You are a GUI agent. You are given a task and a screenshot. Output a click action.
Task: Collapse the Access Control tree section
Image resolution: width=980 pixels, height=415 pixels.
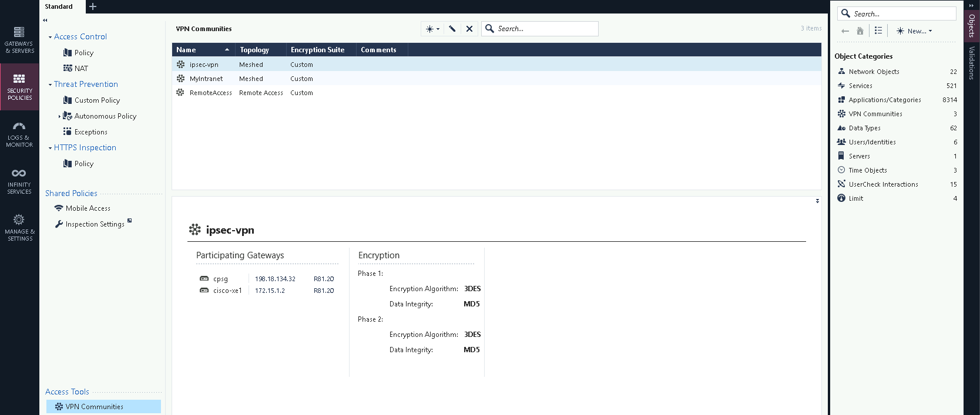coord(50,37)
